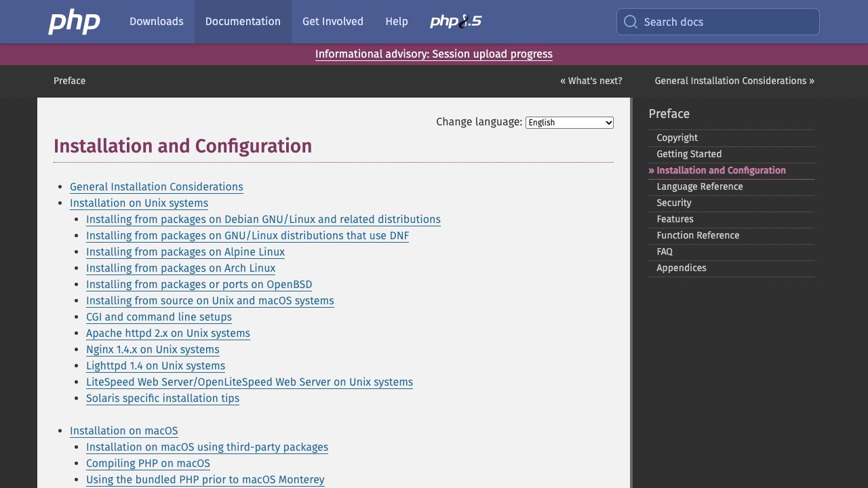Click the search magnifier icon

pos(631,22)
